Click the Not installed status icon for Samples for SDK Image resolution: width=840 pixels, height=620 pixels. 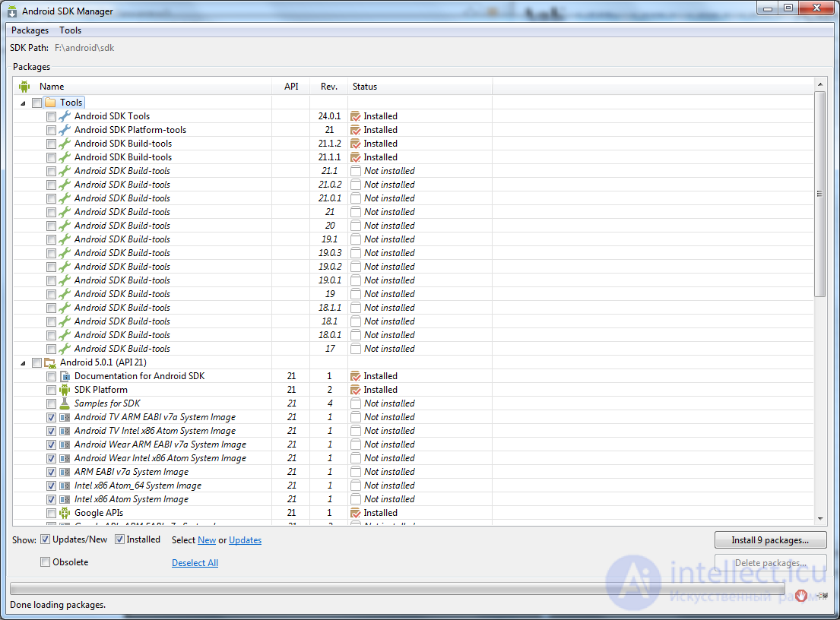[355, 403]
